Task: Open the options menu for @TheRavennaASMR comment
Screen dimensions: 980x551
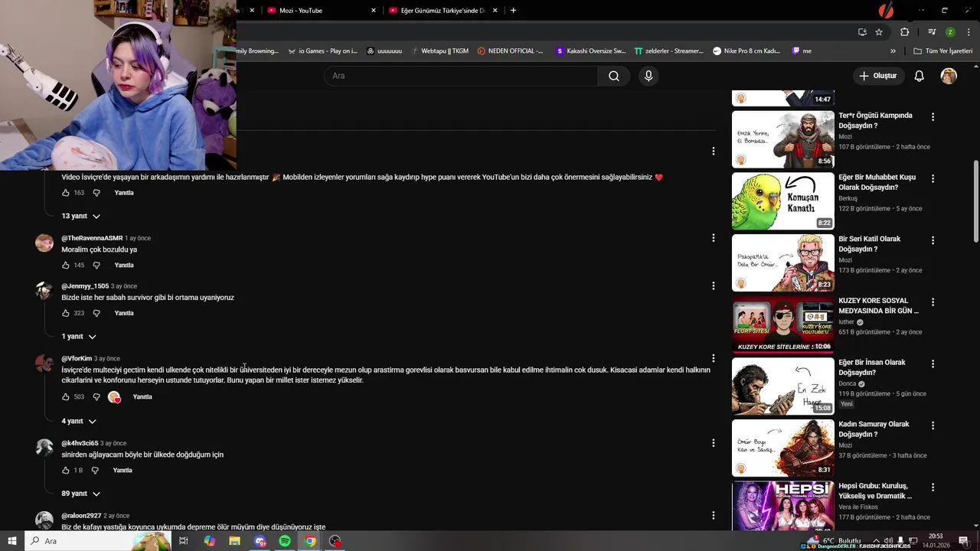Action: pos(713,238)
